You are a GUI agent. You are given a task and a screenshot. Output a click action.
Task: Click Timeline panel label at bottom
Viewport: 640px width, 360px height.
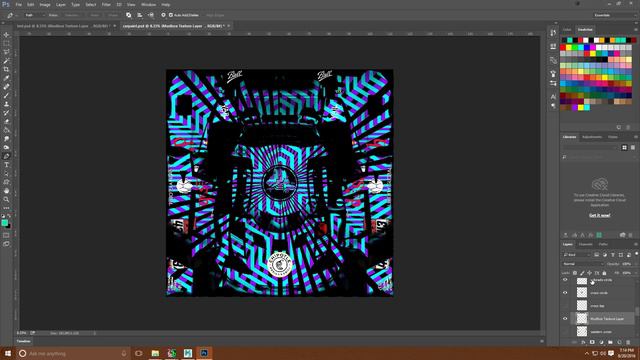tap(24, 342)
